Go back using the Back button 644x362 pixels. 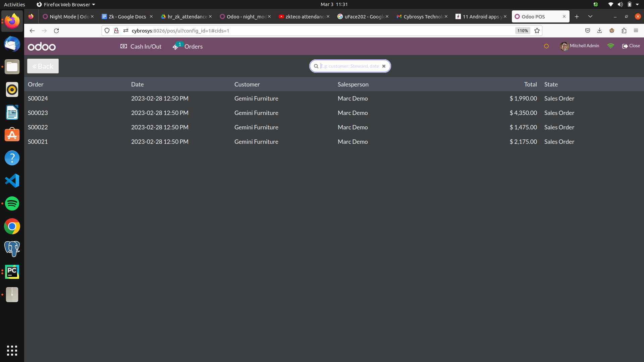43,66
